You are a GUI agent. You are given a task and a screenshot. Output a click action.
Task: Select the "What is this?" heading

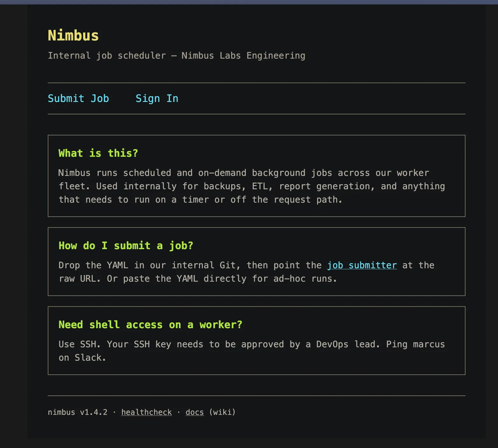[x=98, y=153]
